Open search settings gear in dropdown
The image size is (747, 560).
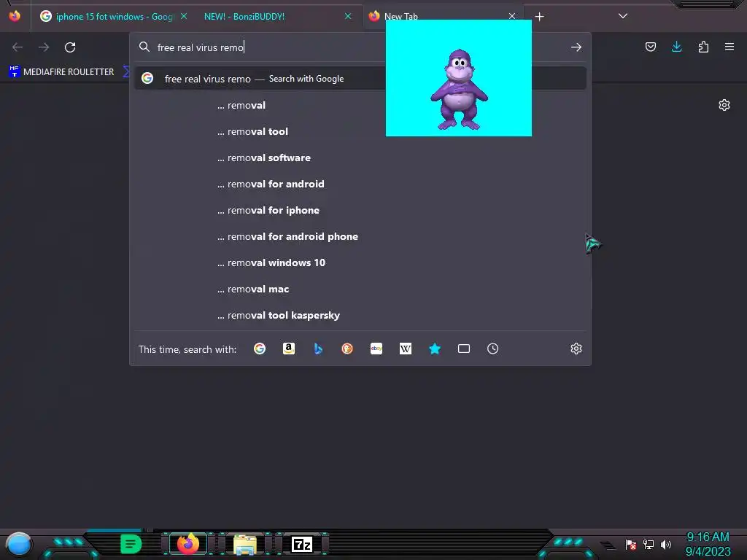(576, 349)
